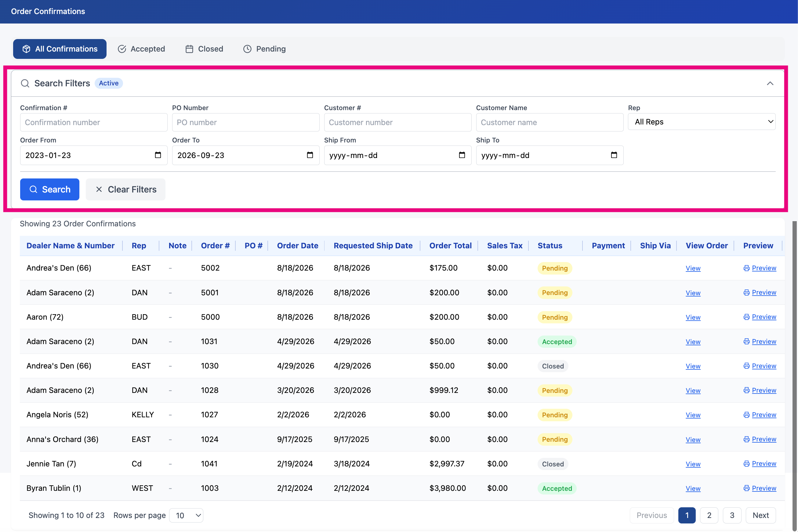Open the Ship From calendar picker icon

click(x=462, y=155)
